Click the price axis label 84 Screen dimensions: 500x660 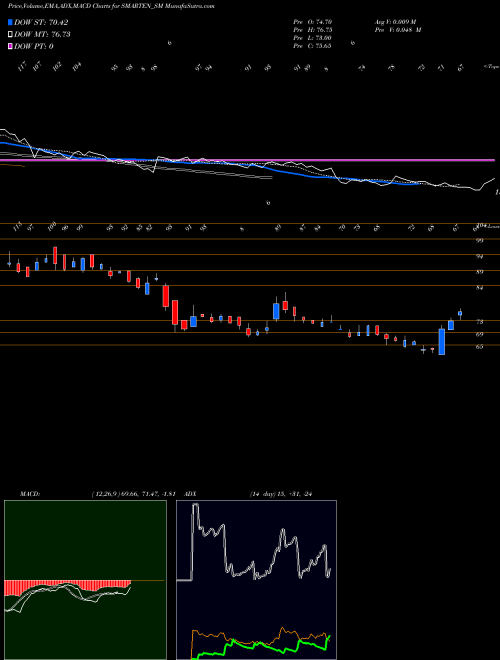(x=482, y=287)
